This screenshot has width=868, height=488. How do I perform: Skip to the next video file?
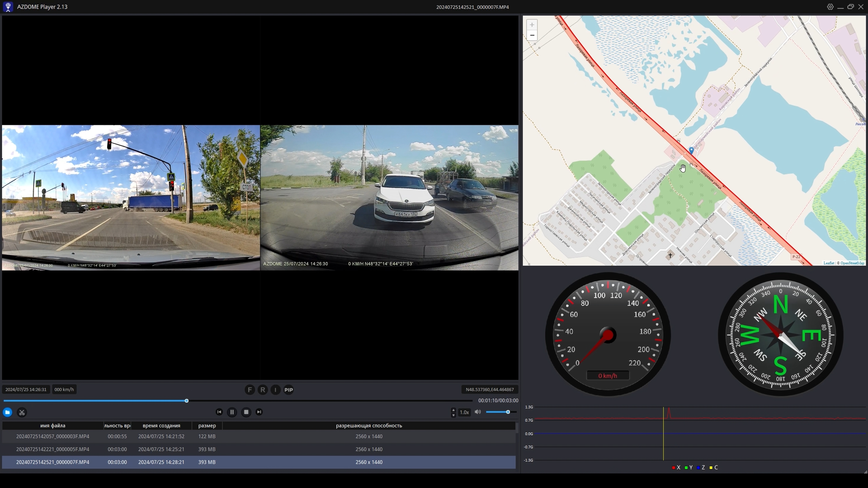coord(259,412)
